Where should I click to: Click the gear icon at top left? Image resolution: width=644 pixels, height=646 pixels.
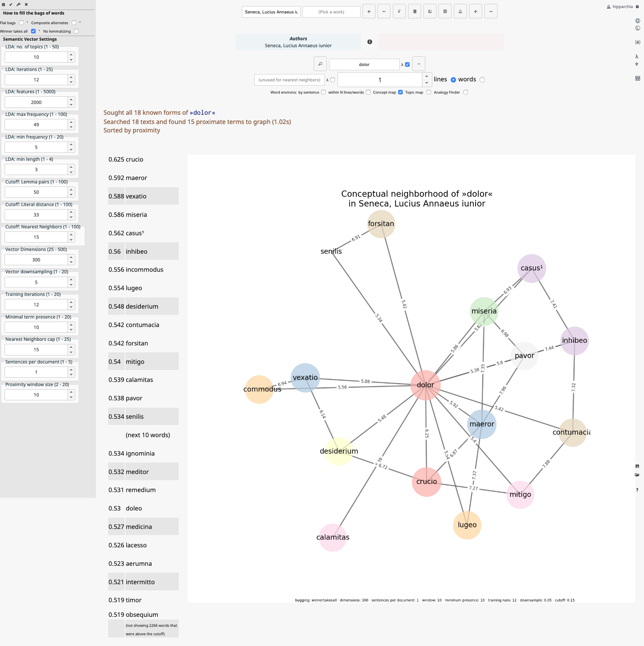pyautogui.click(x=3, y=5)
